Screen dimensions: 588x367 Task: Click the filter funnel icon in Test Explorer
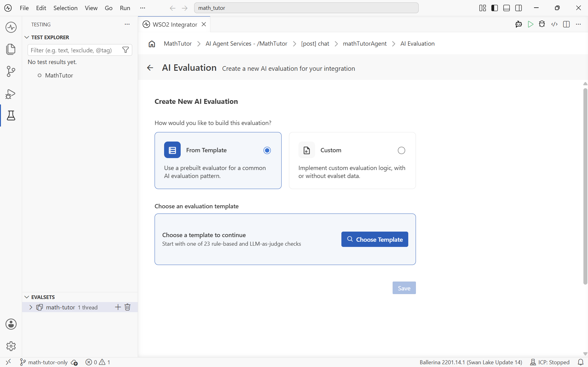point(125,50)
